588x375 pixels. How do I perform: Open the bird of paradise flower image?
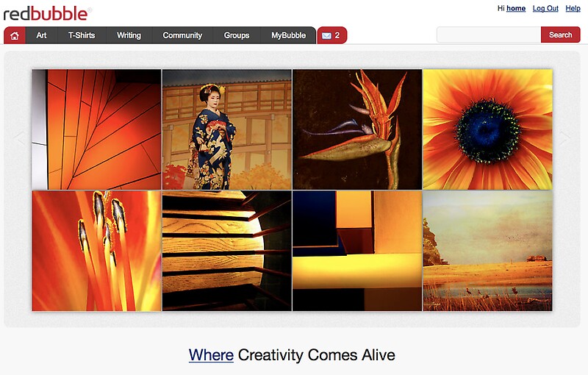click(357, 129)
